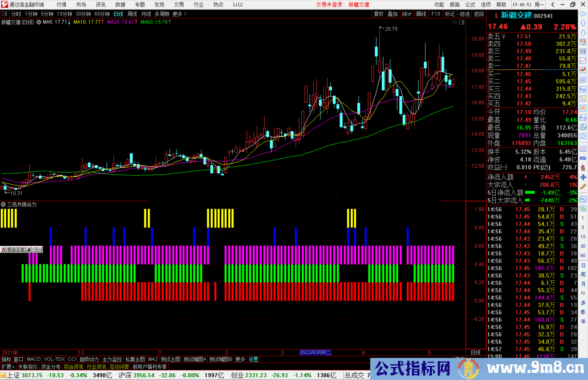Select 月 monthly period in right sidebar
This screenshot has width=588, height=380.
(x=583, y=284)
